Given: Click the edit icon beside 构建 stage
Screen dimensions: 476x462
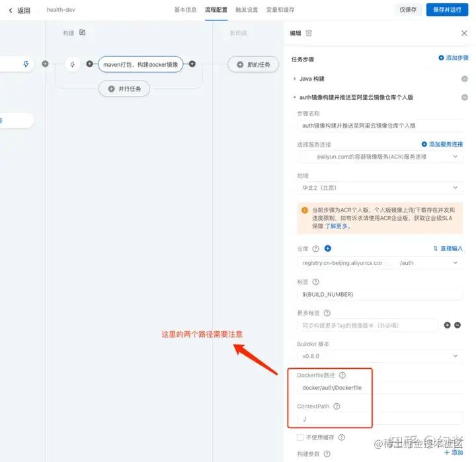Looking at the screenshot, I should [82, 32].
